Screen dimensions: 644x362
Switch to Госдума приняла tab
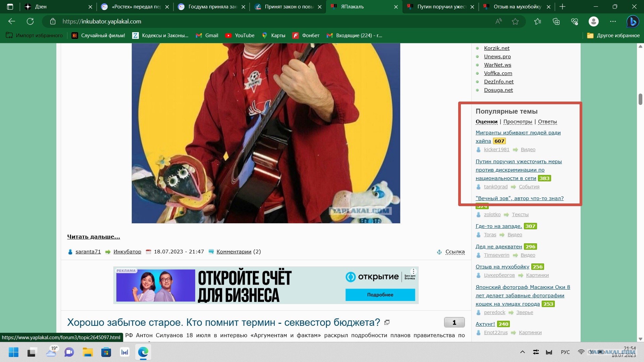(212, 7)
